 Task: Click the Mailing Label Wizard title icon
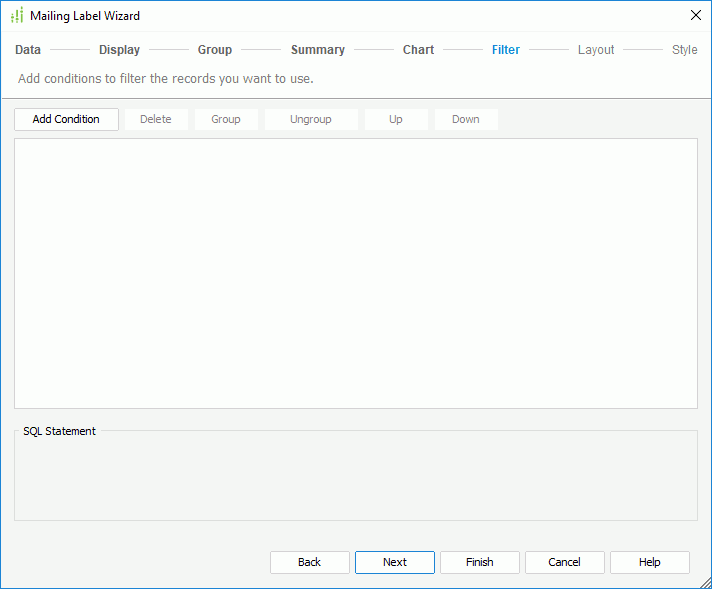17,15
